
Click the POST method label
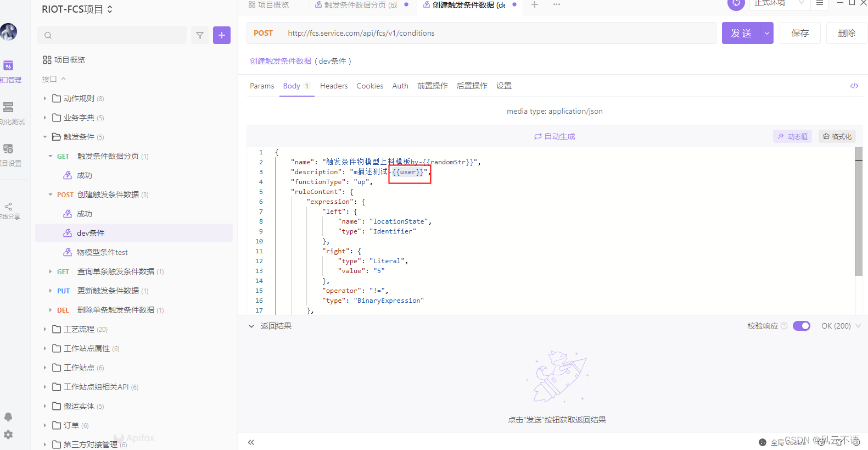[263, 33]
